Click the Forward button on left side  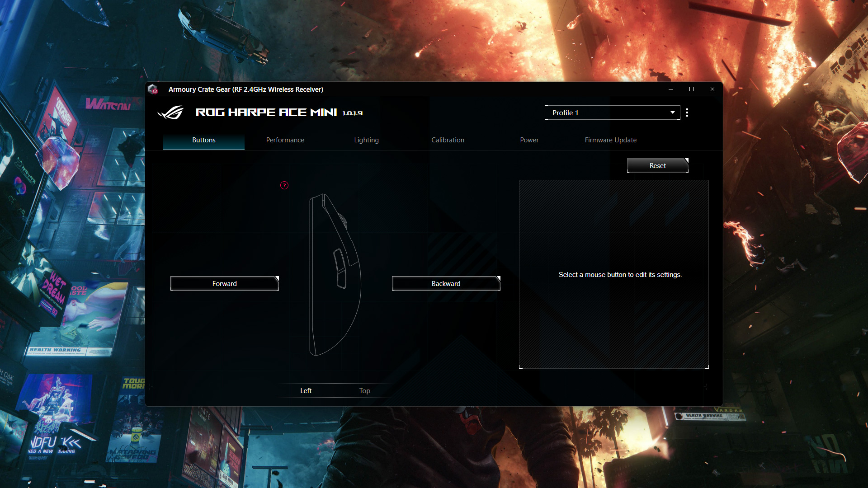tap(224, 283)
